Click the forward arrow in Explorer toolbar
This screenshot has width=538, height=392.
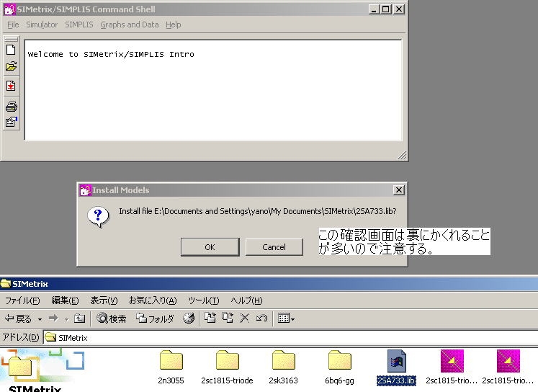coord(53,319)
